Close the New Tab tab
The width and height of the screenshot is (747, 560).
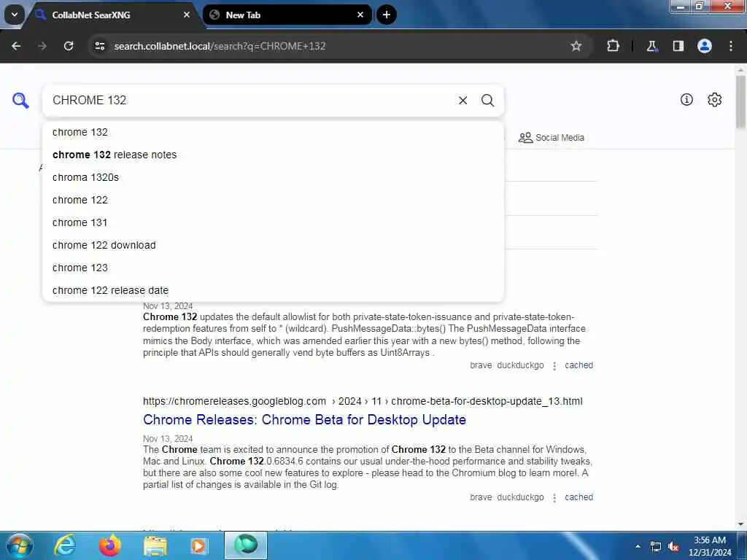360,15
